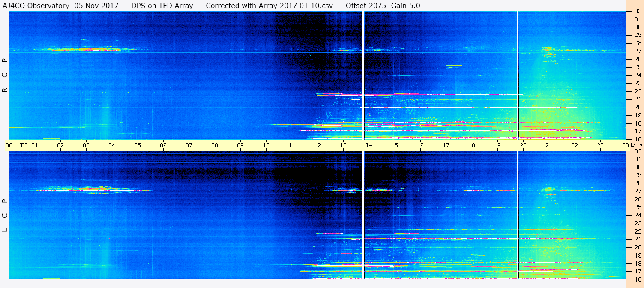Image resolution: width=644 pixels, height=288 pixels.
Task: Click the 22 hour tick on time axis
Action: 575,145
